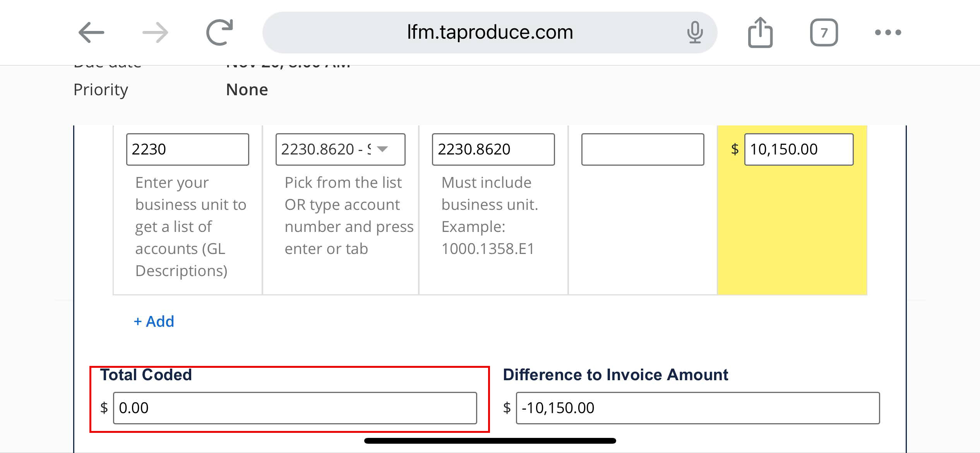Open the three-dot browser menu
980x453 pixels.
pyautogui.click(x=888, y=32)
